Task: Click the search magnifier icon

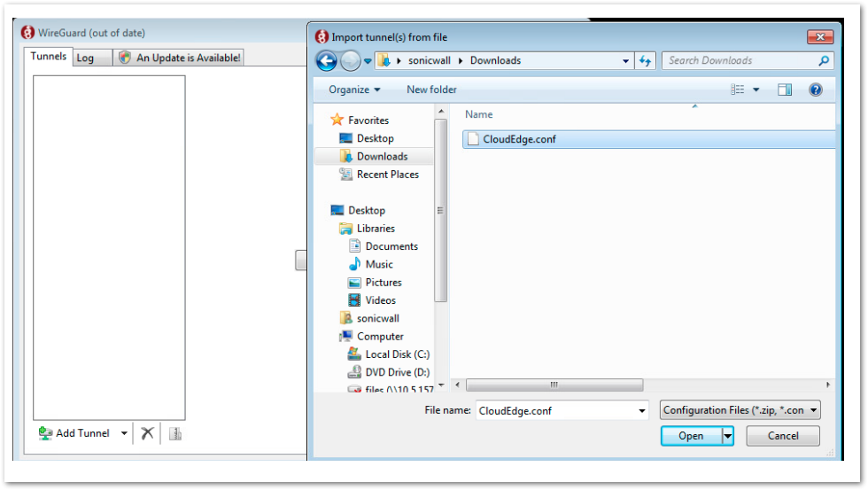Action: point(824,61)
